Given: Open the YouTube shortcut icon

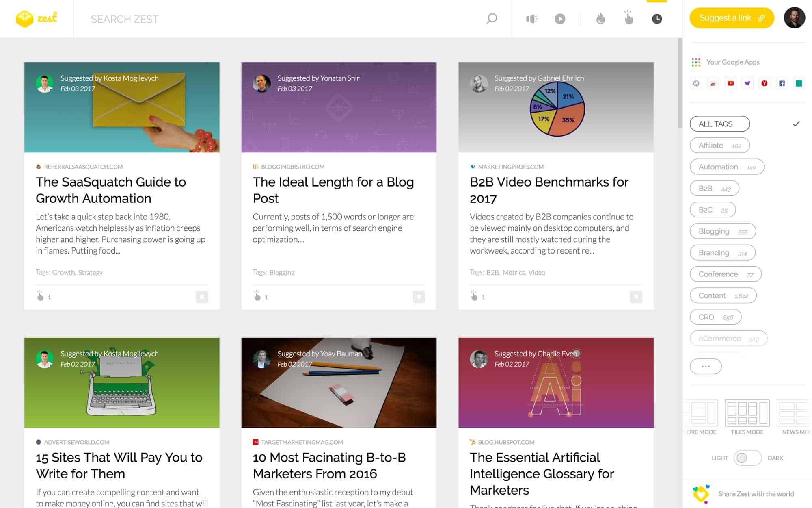Looking at the screenshot, I should 730,83.
